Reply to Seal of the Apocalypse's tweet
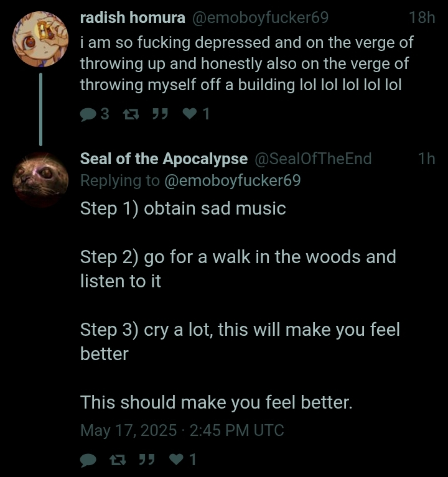 pos(88,460)
